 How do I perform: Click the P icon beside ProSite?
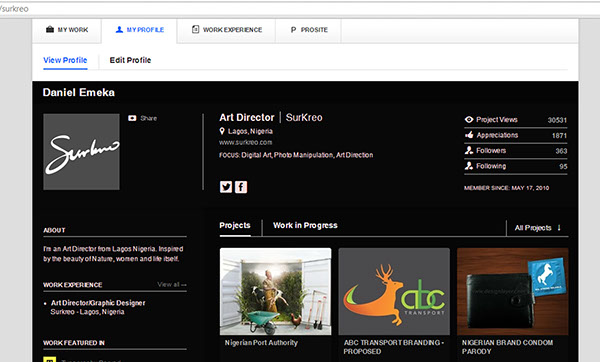point(293,30)
